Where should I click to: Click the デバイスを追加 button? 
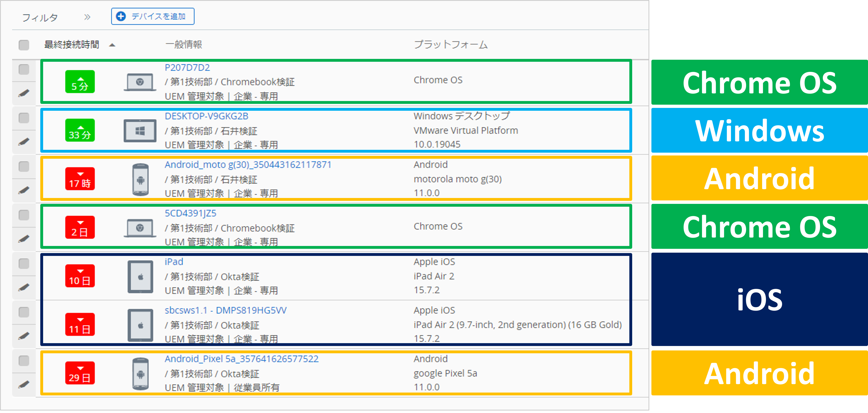[152, 16]
